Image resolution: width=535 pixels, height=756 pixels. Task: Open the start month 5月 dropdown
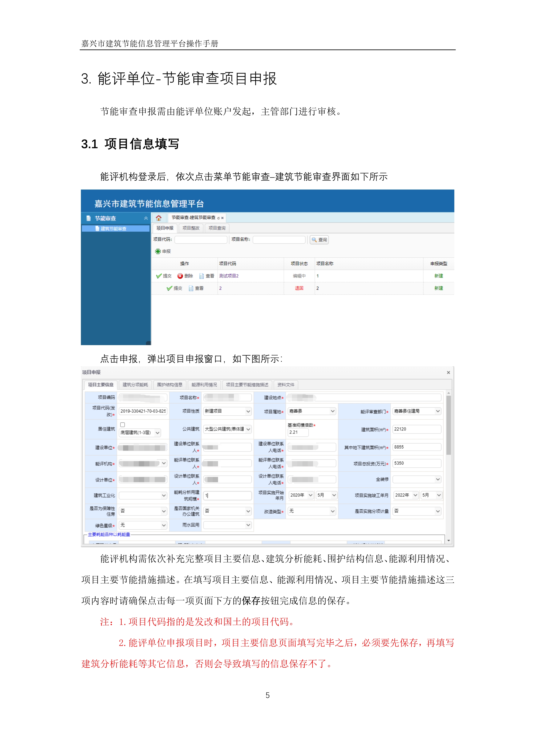(x=326, y=495)
